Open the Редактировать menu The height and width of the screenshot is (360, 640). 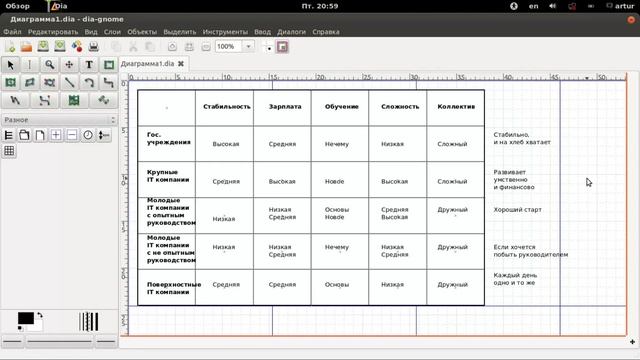click(x=53, y=32)
